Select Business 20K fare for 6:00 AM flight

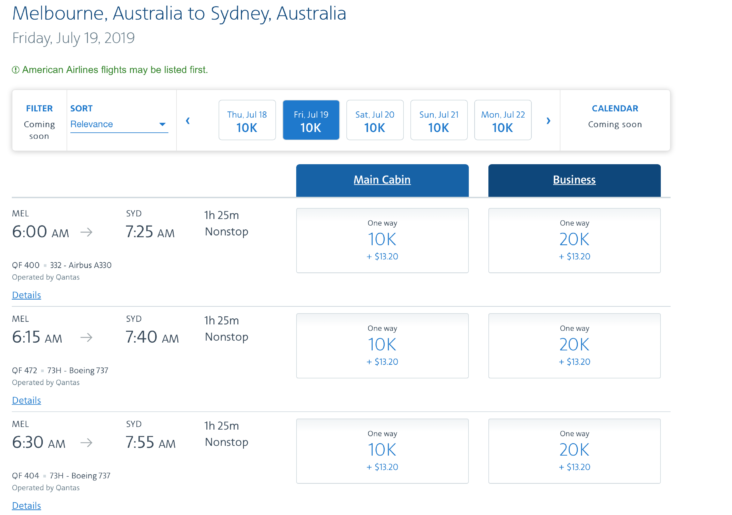(574, 240)
